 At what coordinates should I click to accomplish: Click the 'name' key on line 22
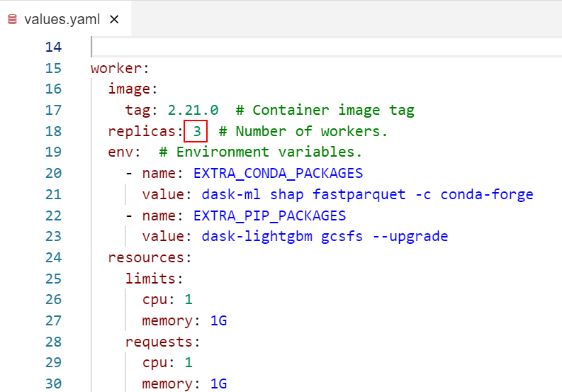[159, 216]
